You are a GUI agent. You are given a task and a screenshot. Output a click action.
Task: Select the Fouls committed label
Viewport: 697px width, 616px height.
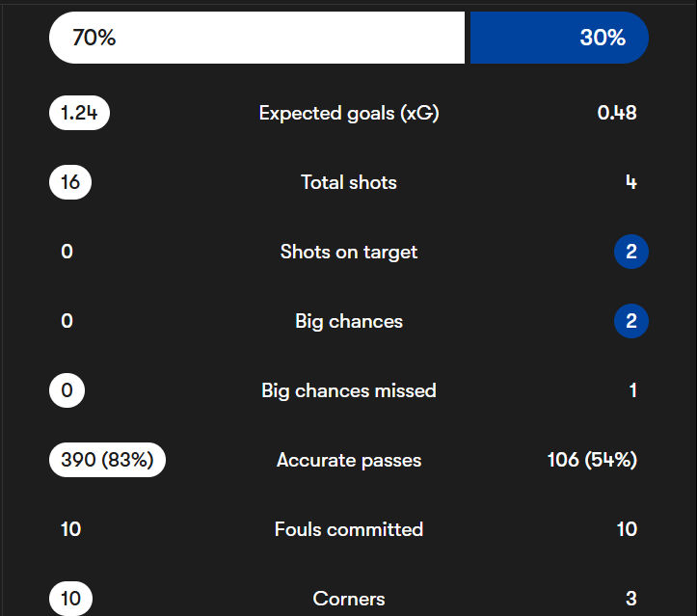click(349, 529)
